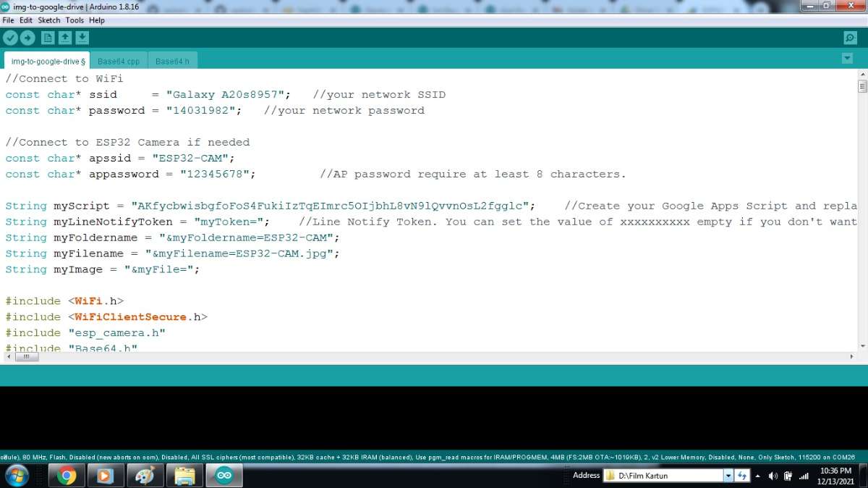This screenshot has height=488, width=868.
Task: Click the editor's scroll-up arrow
Action: (862, 75)
